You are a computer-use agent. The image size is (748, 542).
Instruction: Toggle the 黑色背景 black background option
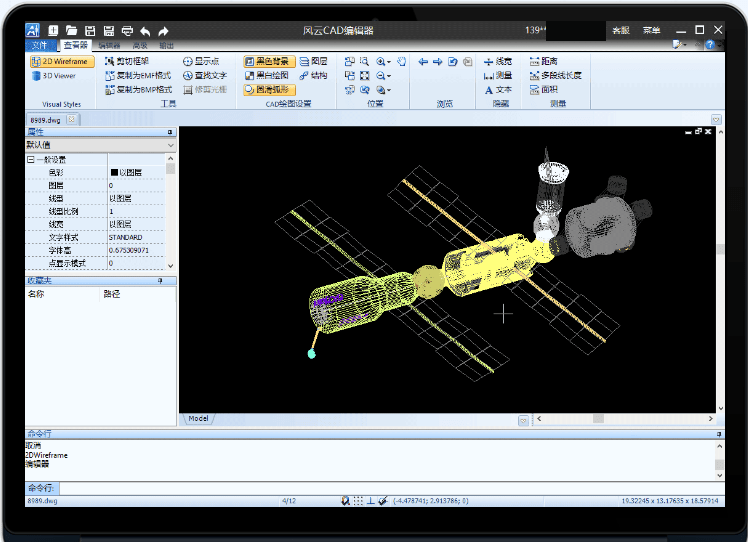[x=269, y=62]
